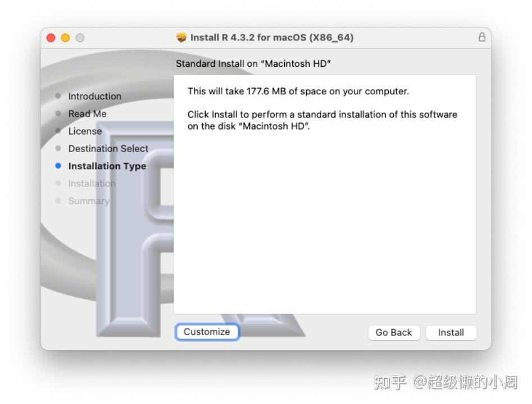Click blue bullet beside Installation Type
The height and width of the screenshot is (404, 532).
(x=58, y=166)
